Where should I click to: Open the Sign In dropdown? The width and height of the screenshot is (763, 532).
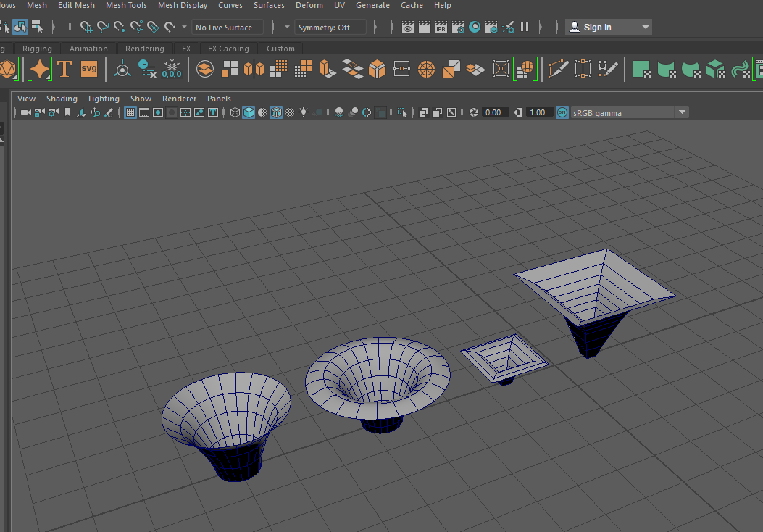pyautogui.click(x=608, y=28)
